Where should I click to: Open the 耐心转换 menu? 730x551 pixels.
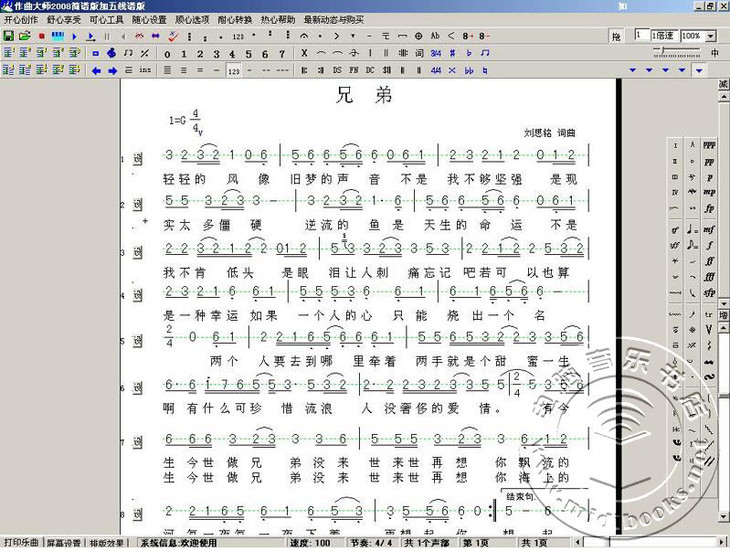[235, 20]
